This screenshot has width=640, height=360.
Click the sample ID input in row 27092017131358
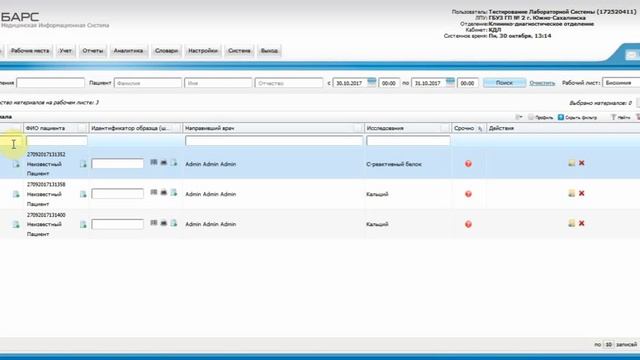[118, 193]
